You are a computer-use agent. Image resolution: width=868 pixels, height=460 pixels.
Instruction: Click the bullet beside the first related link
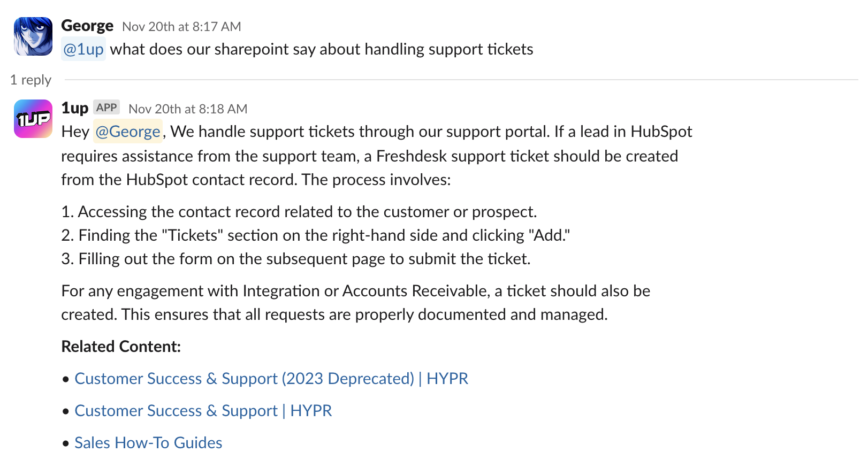coord(65,378)
